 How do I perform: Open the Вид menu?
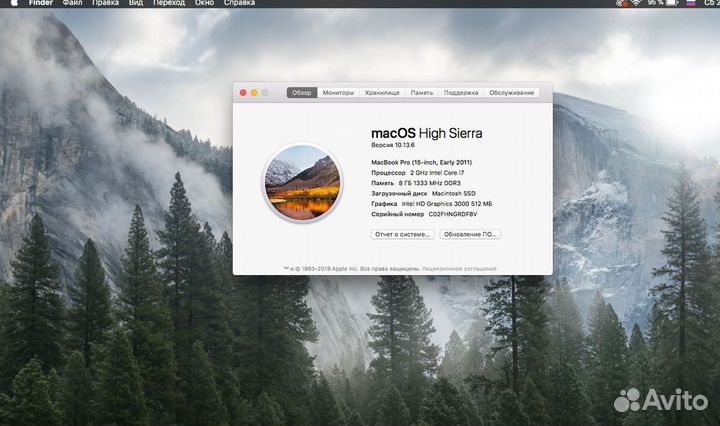pyautogui.click(x=136, y=2)
